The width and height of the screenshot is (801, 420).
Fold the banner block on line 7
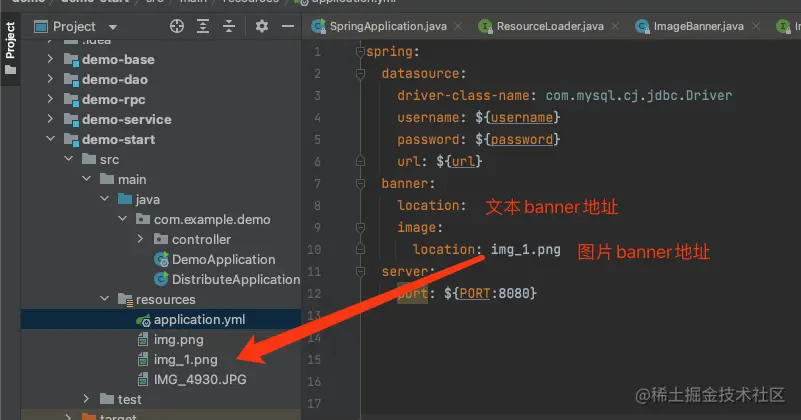point(360,183)
